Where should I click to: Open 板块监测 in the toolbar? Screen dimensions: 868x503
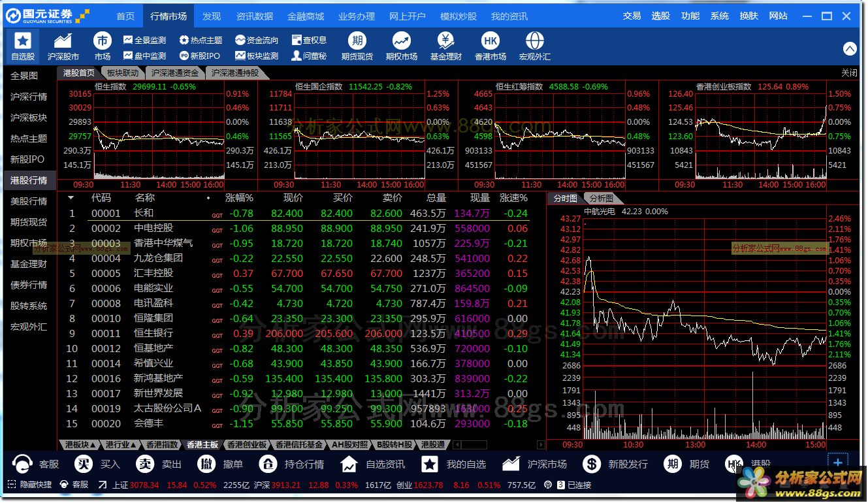[x=256, y=56]
